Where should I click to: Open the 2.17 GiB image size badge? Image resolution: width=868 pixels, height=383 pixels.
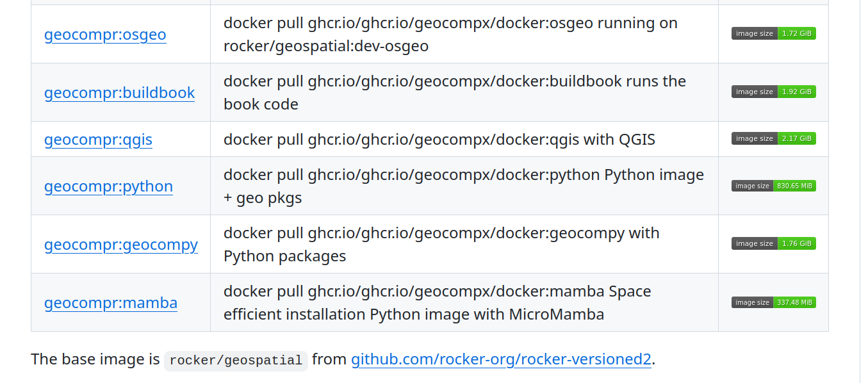[x=773, y=138]
